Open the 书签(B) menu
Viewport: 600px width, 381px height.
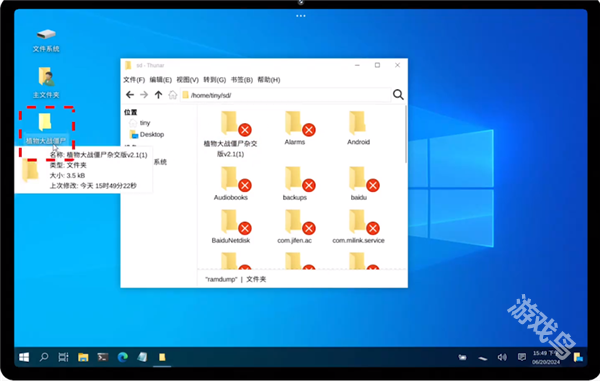[242, 80]
